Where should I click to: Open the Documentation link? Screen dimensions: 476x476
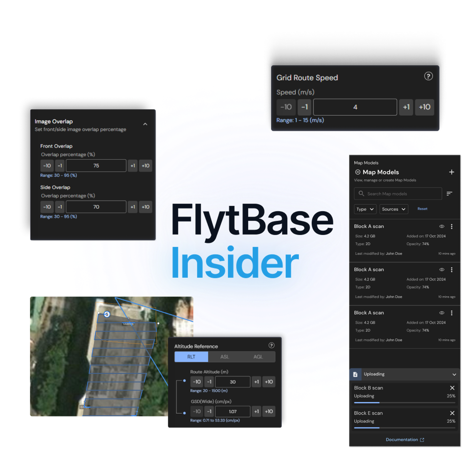[405, 440]
